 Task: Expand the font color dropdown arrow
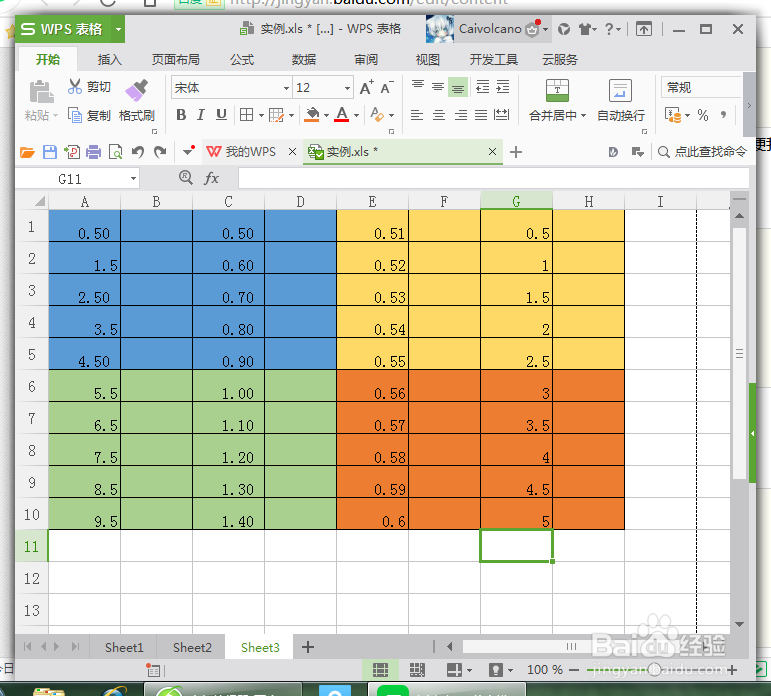point(356,116)
